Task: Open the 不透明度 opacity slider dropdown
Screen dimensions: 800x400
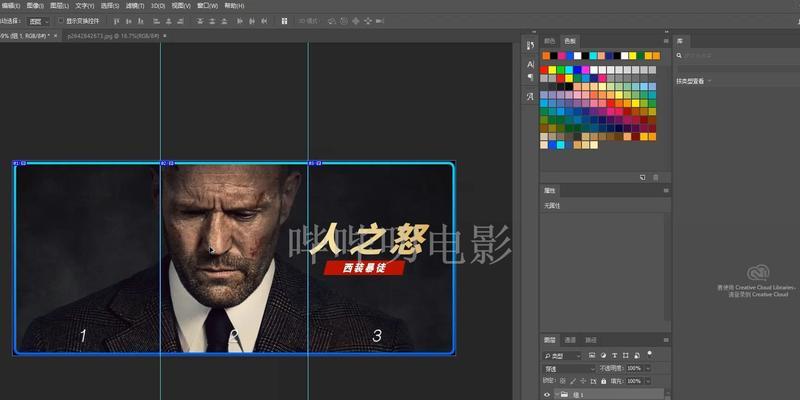Action: point(648,368)
